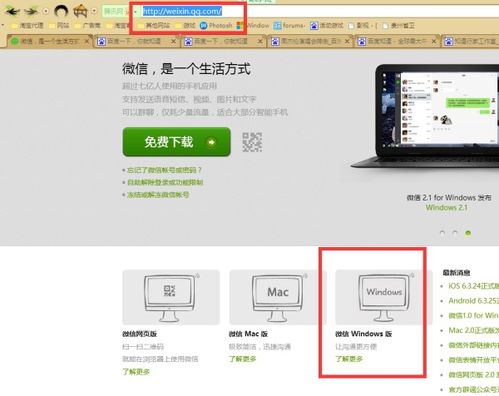Open the 忘记了微信帐号或密码 link
This screenshot has height=396, width=499.
point(164,170)
